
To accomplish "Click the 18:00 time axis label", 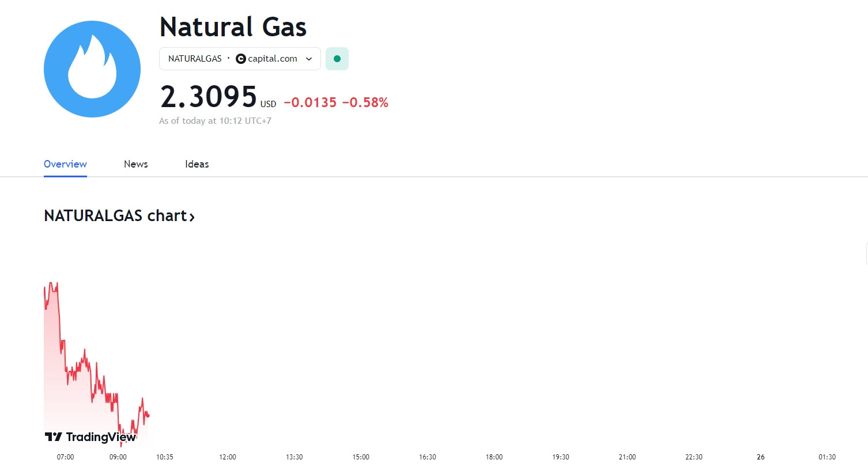I will coord(494,457).
